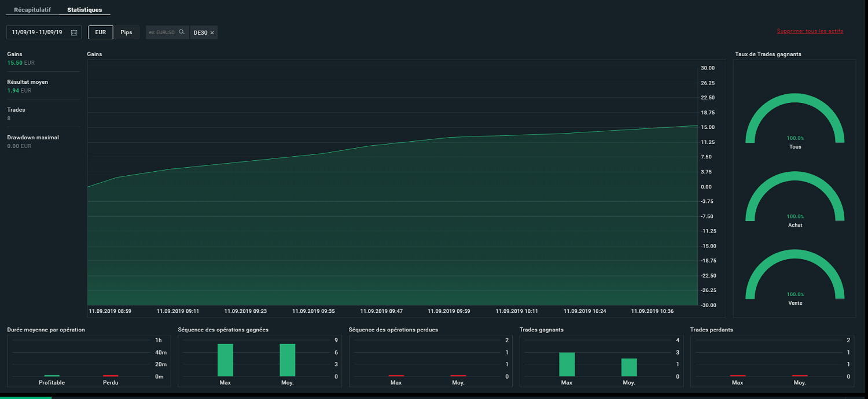Screen dimensions: 868x399
Task: Click the Trades perdants chart title
Action: 711,330
